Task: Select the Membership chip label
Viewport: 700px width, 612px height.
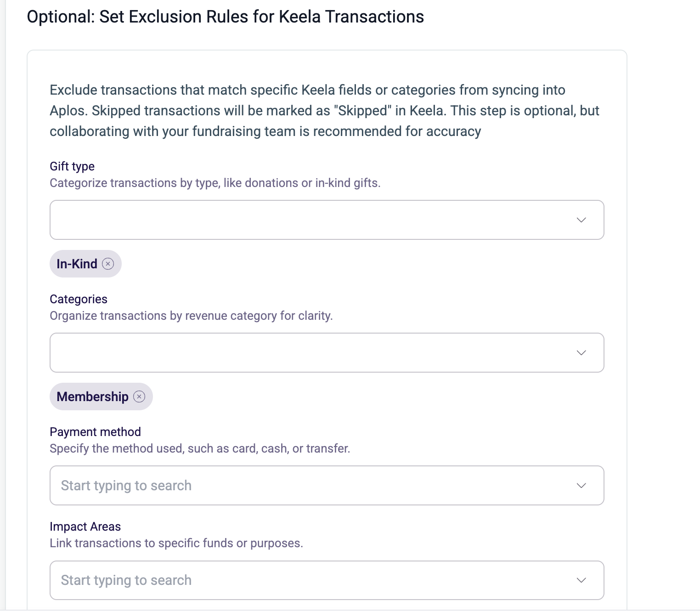Action: pyautogui.click(x=92, y=397)
